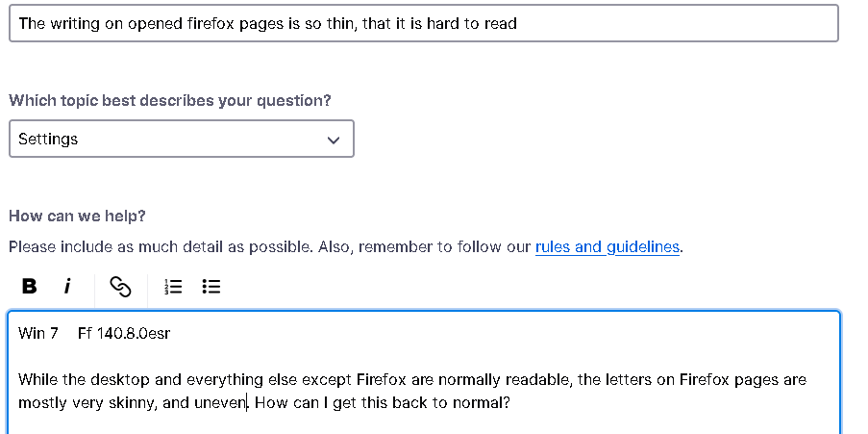The width and height of the screenshot is (868, 434).
Task: Place cursor after 'back to normal?' in message
Action: (509, 402)
